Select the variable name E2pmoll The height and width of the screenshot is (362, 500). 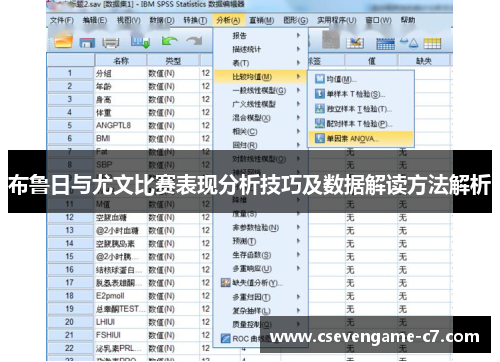click(x=110, y=296)
